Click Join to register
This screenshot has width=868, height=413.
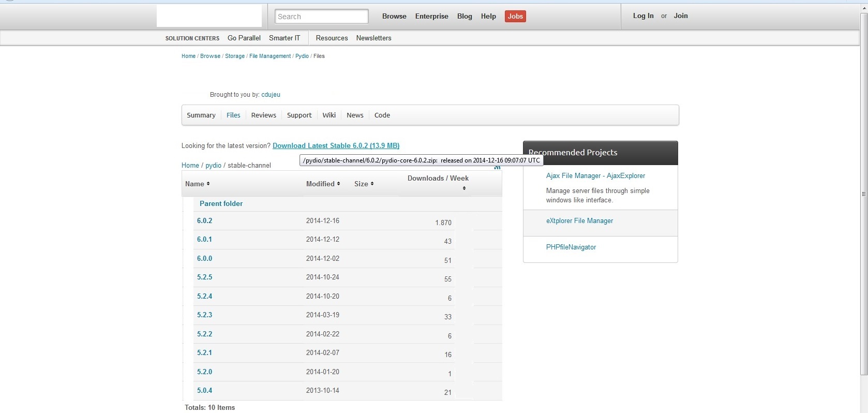(681, 16)
